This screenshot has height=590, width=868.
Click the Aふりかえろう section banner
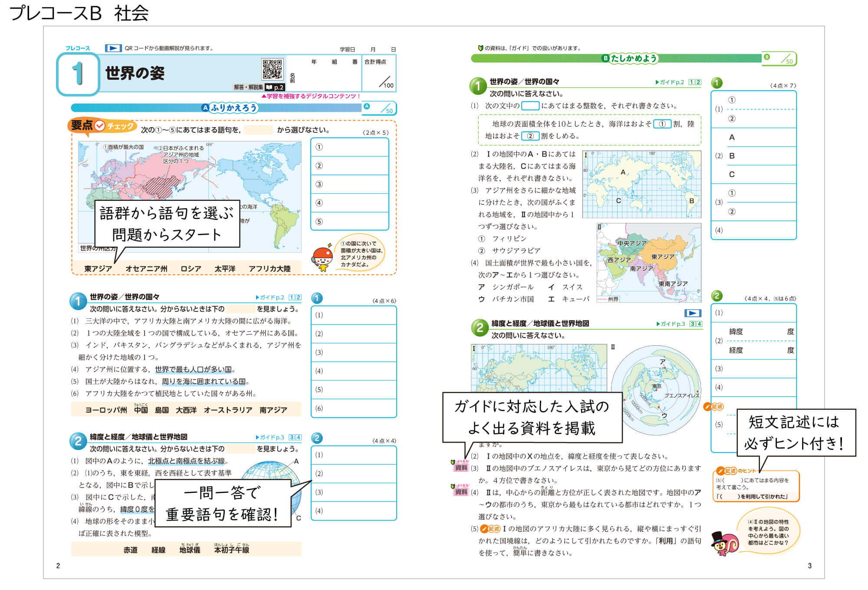(x=230, y=108)
